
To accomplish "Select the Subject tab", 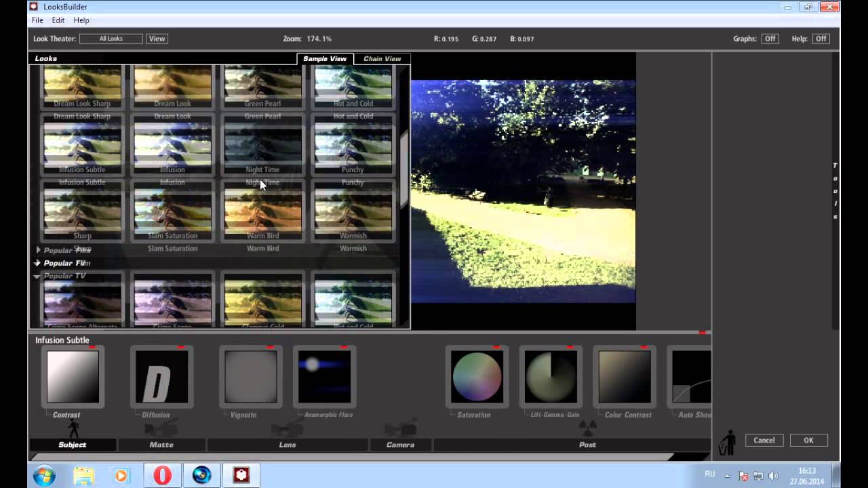I will [x=73, y=445].
